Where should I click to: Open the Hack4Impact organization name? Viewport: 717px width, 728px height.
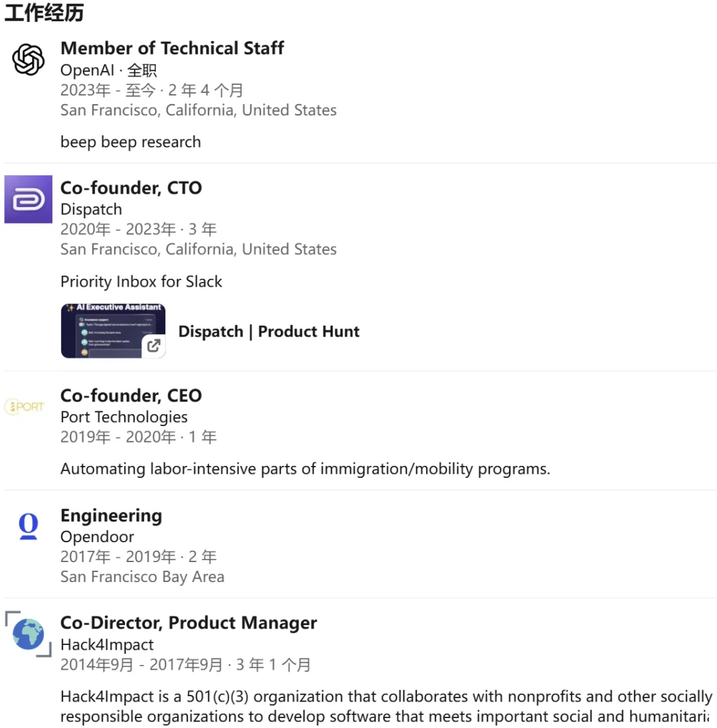108,645
